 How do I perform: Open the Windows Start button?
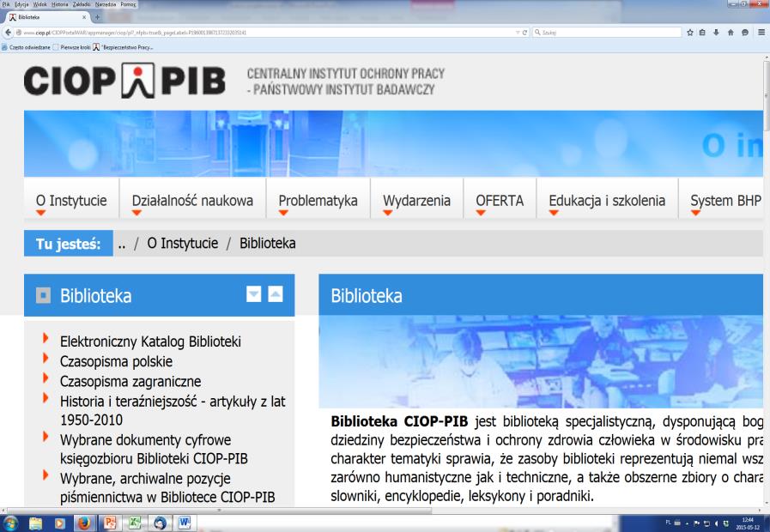(9, 523)
